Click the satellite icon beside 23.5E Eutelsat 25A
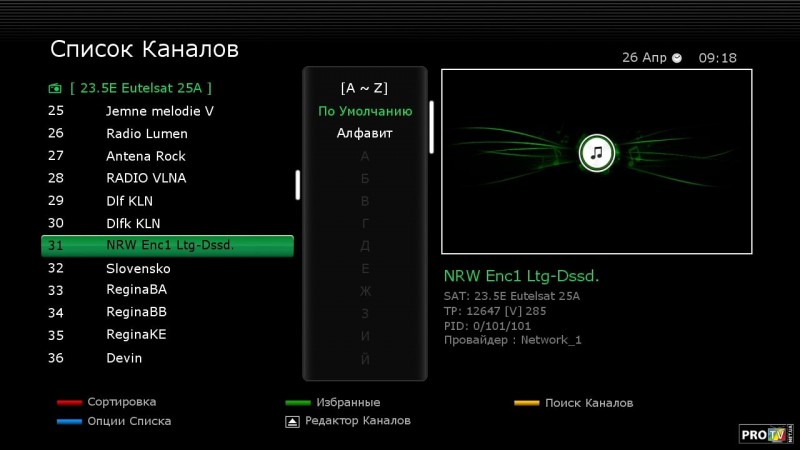The image size is (800, 450). point(54,88)
